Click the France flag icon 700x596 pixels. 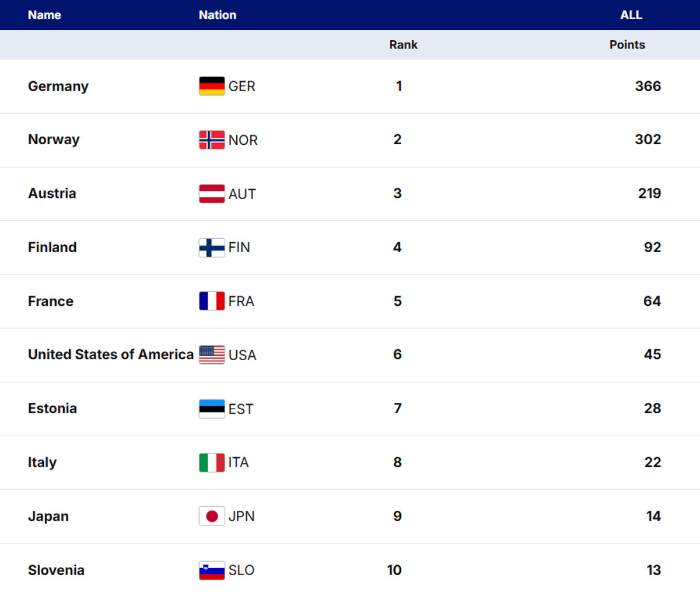point(212,301)
